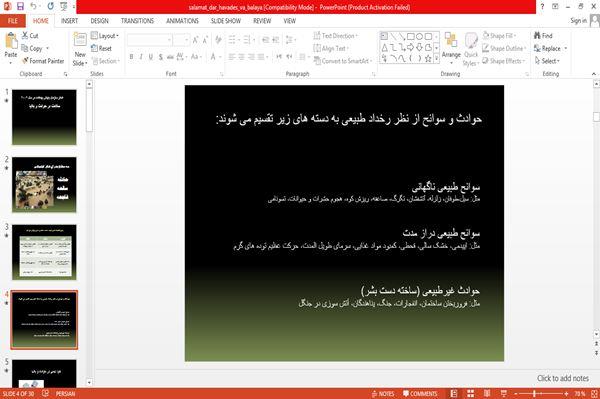
Task: Open the Select dropdown in Editing group
Action: [547, 61]
